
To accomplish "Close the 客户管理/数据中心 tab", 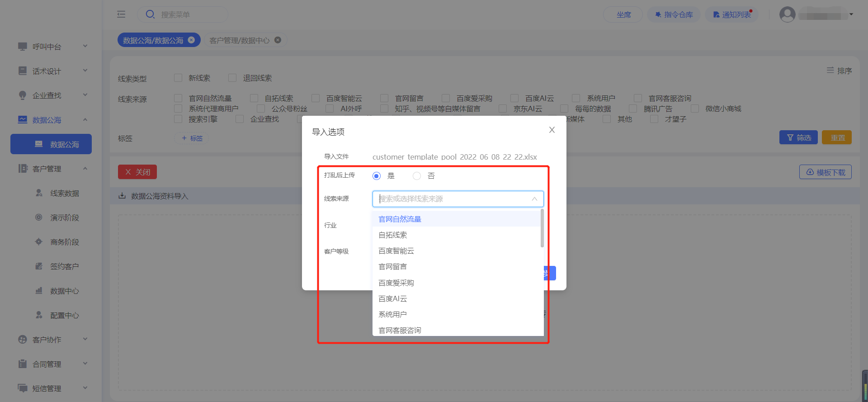I will click(x=278, y=40).
